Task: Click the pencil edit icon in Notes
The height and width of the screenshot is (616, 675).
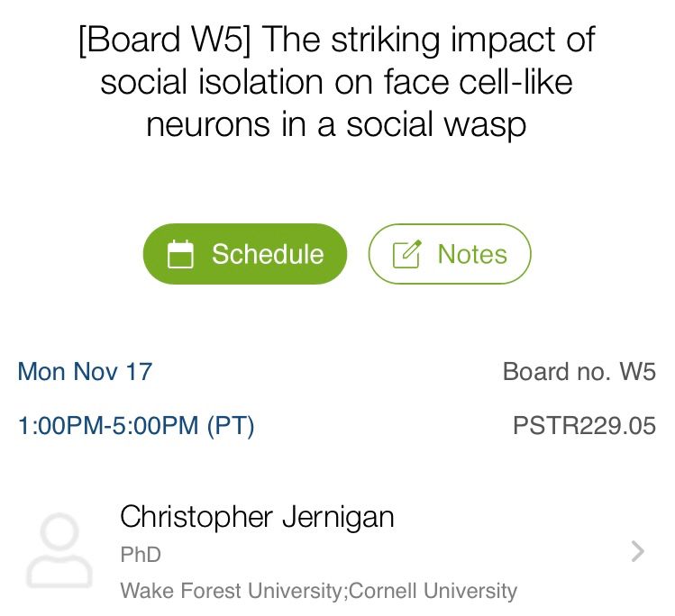Action: [407, 255]
